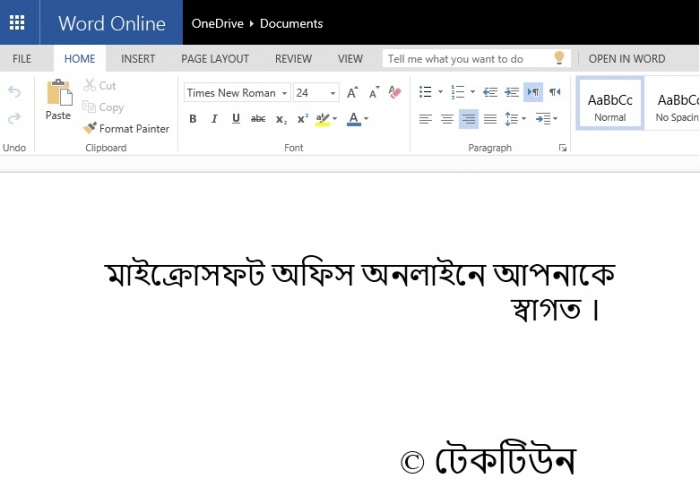The height and width of the screenshot is (504, 700).
Task: Open the font name dropdown
Action: click(x=284, y=93)
